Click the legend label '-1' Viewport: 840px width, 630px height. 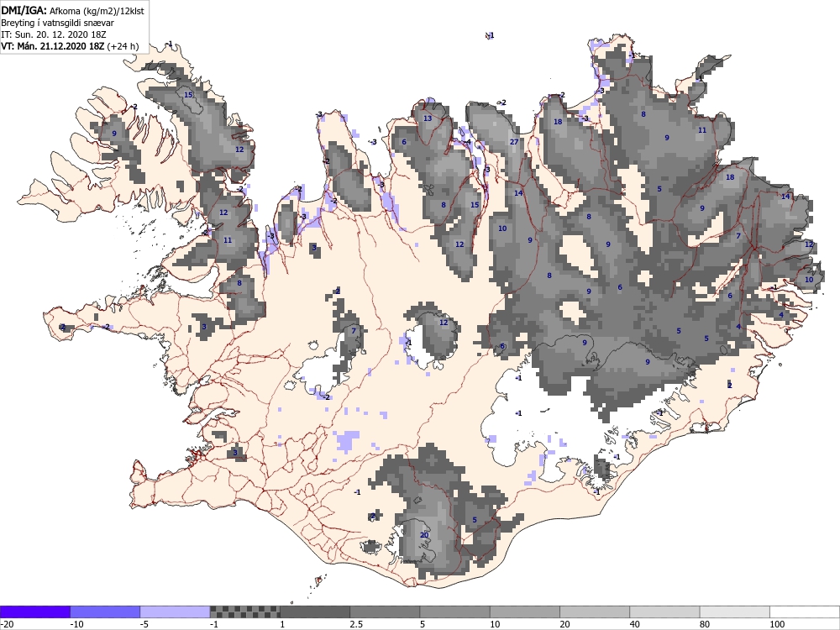point(214,624)
